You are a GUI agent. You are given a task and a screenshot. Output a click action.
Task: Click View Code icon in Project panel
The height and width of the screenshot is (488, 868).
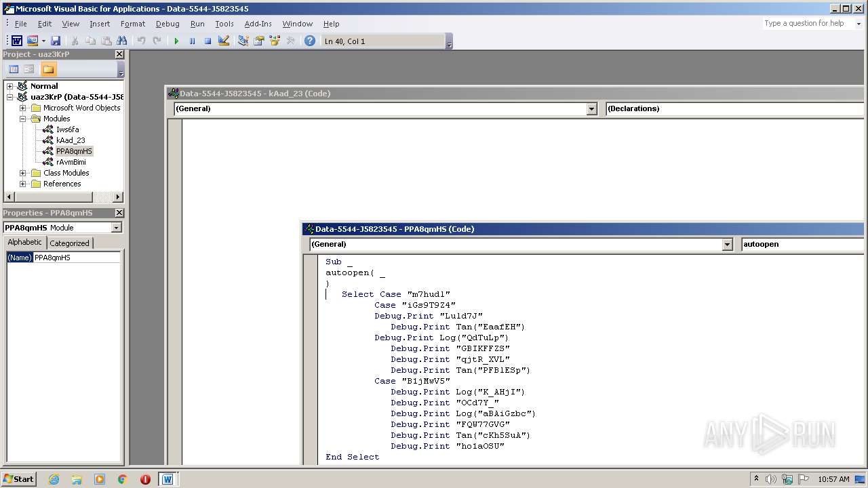tap(13, 69)
